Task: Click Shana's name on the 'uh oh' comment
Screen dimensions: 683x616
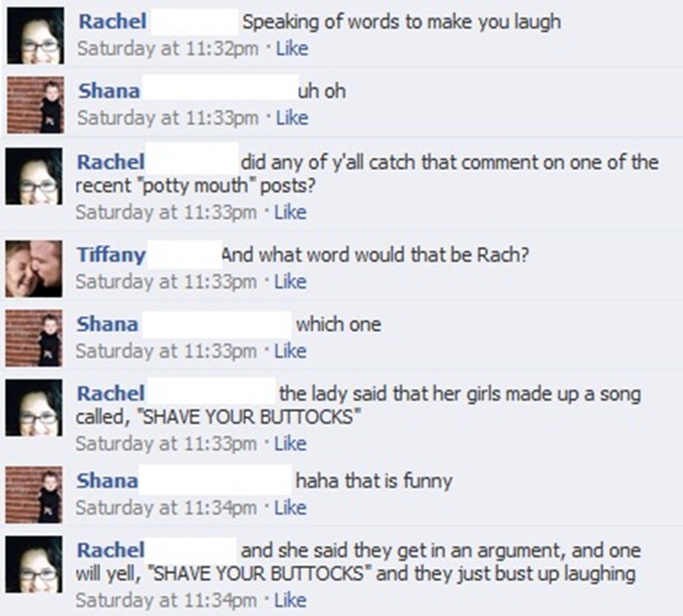Action: (x=108, y=92)
